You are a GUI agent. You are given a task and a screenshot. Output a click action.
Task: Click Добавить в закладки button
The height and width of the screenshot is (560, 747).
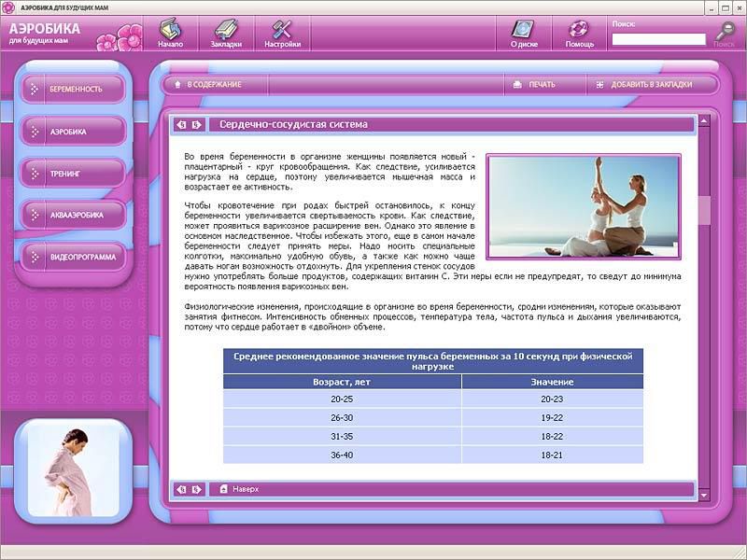(x=644, y=85)
